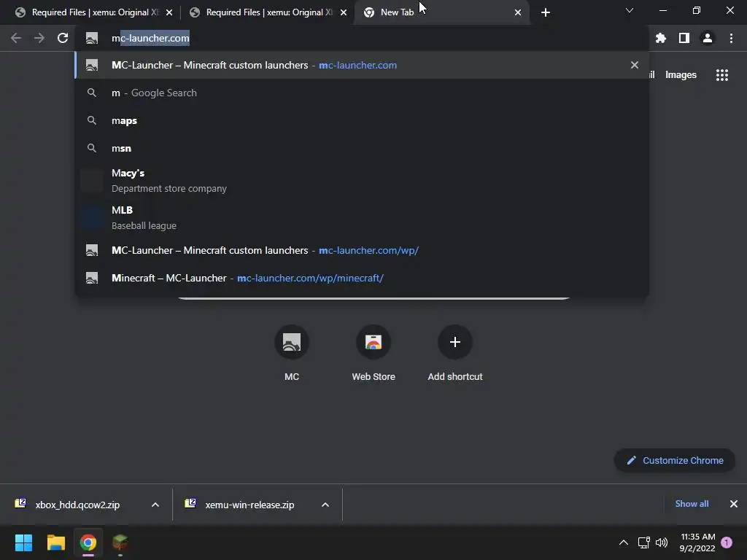Click the browser back arrow
Screen dimensions: 747x560
[x=16, y=38]
